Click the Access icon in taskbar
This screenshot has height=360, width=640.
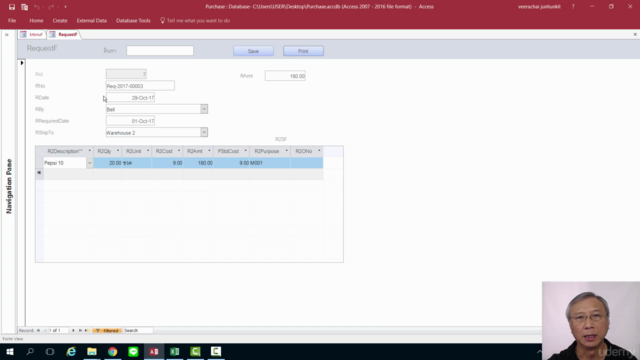coord(154,351)
